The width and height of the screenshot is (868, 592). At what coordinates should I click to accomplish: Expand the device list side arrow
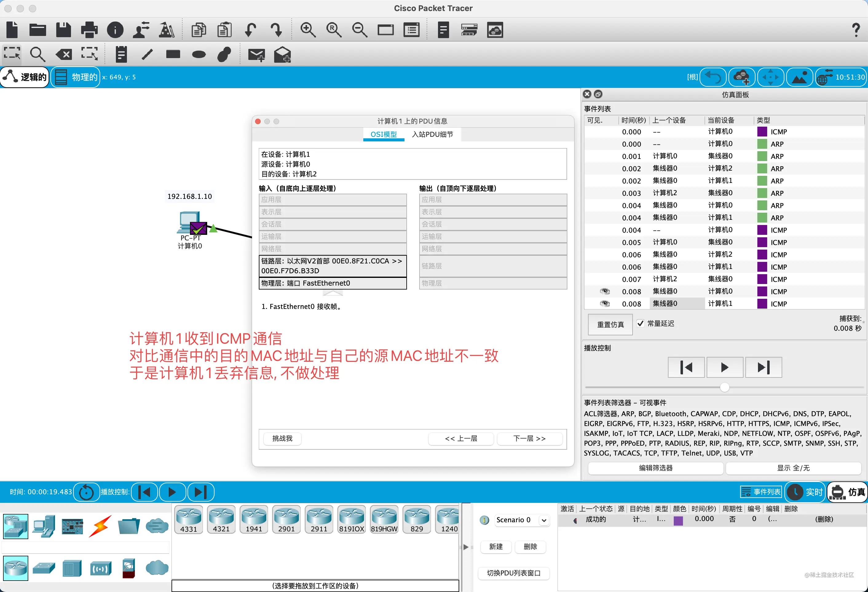click(466, 547)
